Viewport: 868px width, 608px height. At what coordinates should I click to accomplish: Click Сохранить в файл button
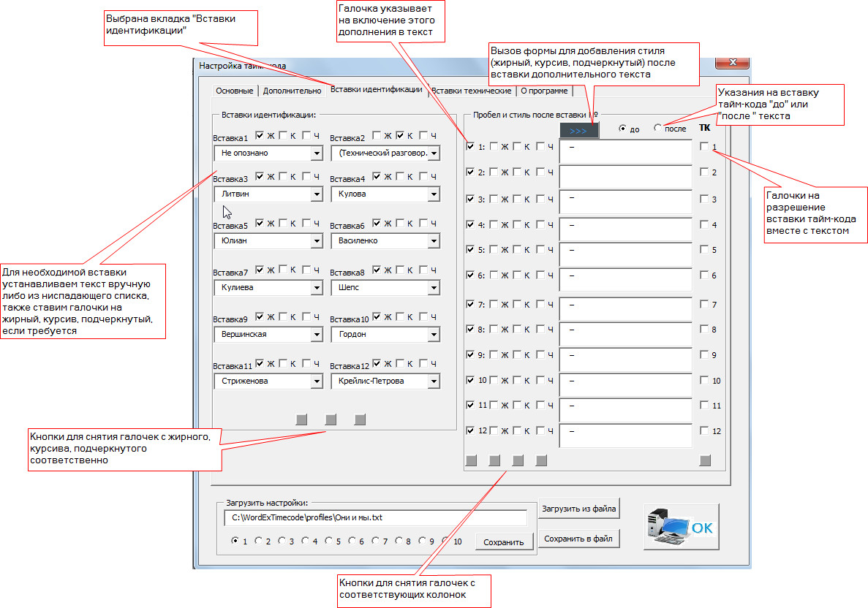tap(578, 539)
